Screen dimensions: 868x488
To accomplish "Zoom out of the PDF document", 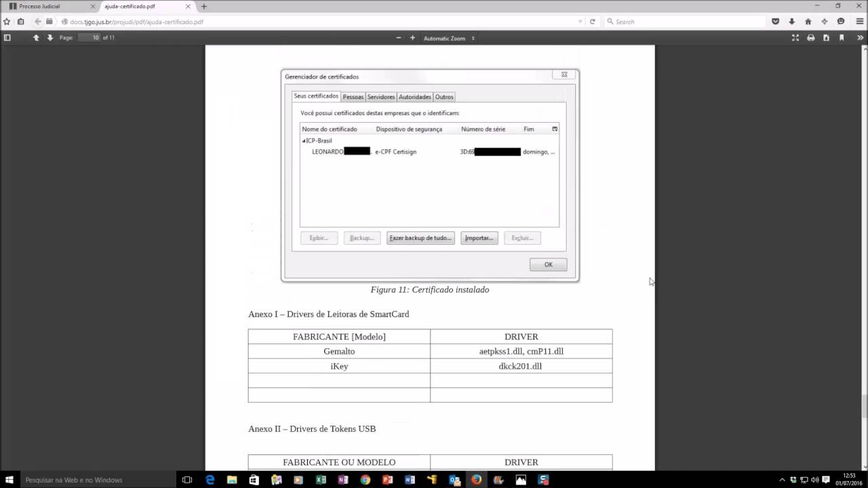I will click(x=399, y=38).
